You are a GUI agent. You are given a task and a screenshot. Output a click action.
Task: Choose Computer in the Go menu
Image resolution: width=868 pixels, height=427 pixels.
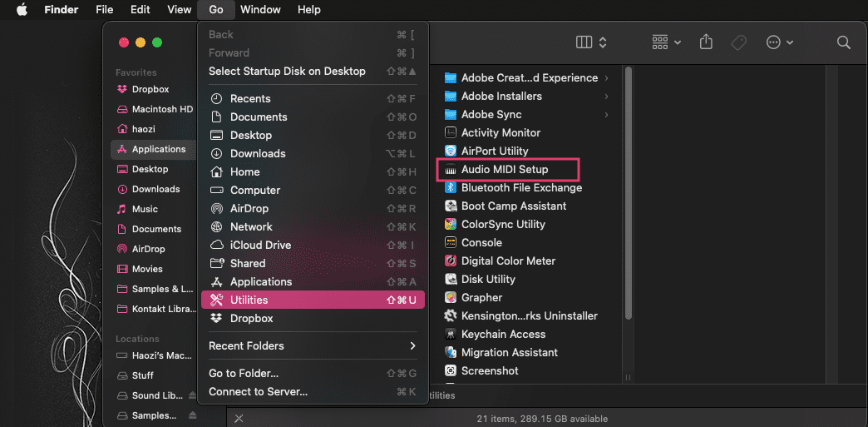click(x=313, y=191)
